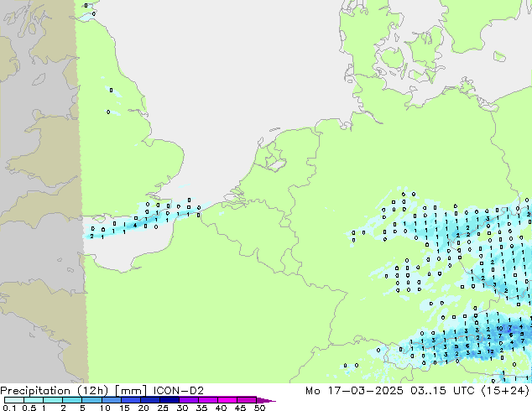Click the Denmark landmass at top of map
The image size is (532, 411).
coord(394,50)
